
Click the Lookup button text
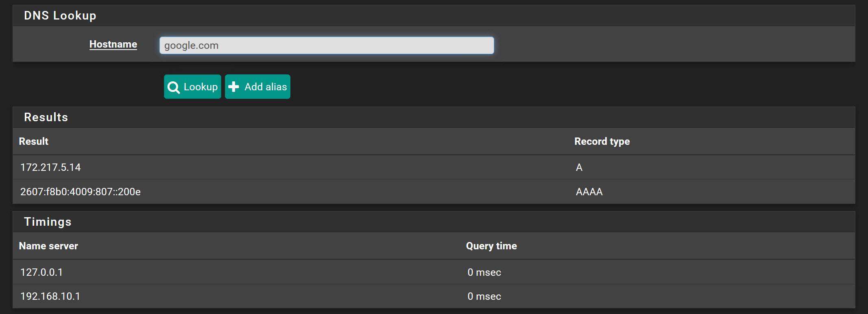click(x=201, y=87)
